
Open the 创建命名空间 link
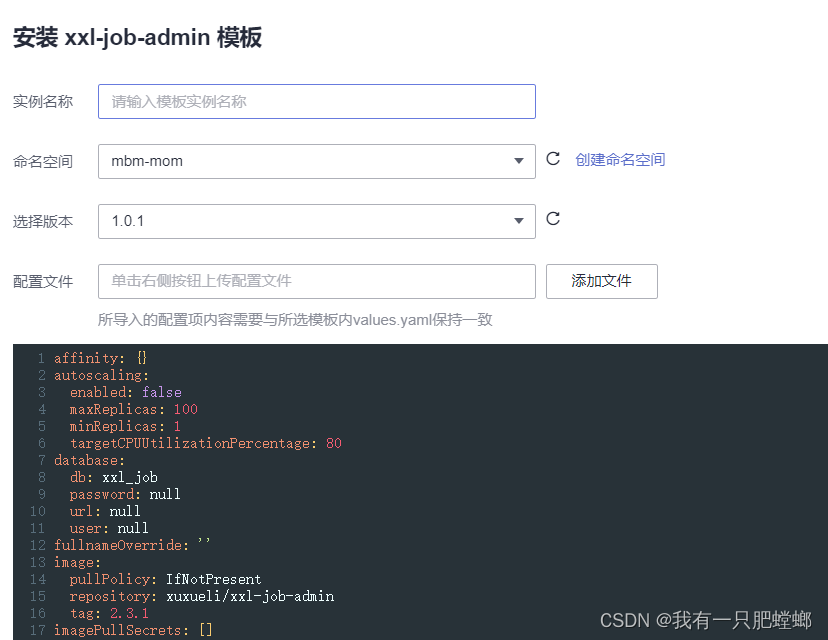(620, 159)
